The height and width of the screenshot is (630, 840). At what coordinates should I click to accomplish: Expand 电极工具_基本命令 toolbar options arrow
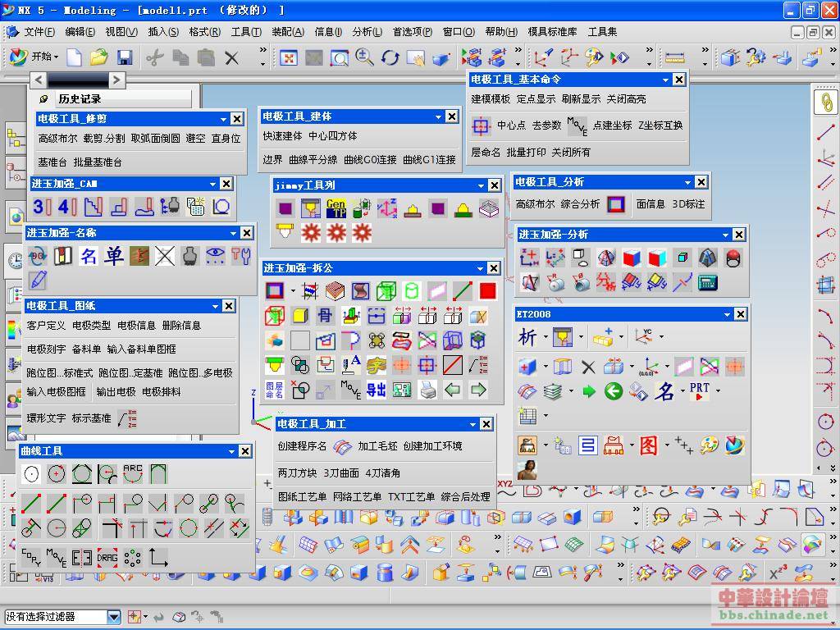point(665,80)
